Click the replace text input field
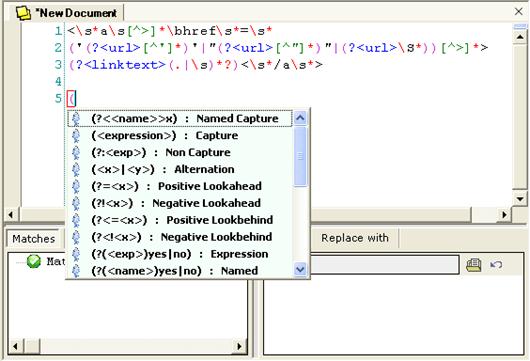 point(385,264)
